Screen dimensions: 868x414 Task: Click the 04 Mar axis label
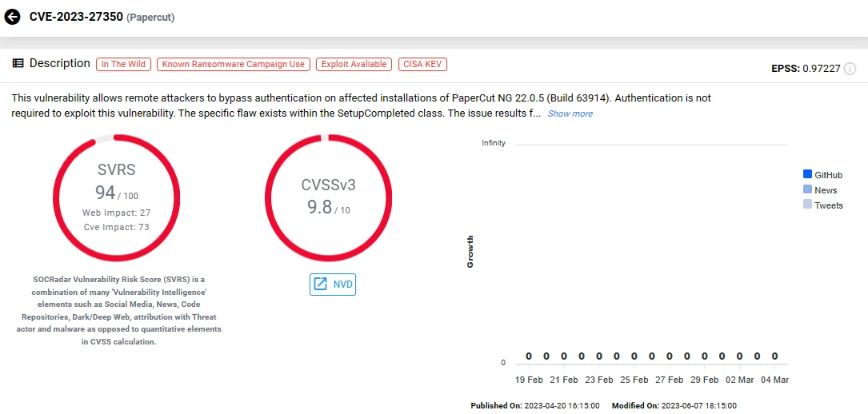click(774, 380)
